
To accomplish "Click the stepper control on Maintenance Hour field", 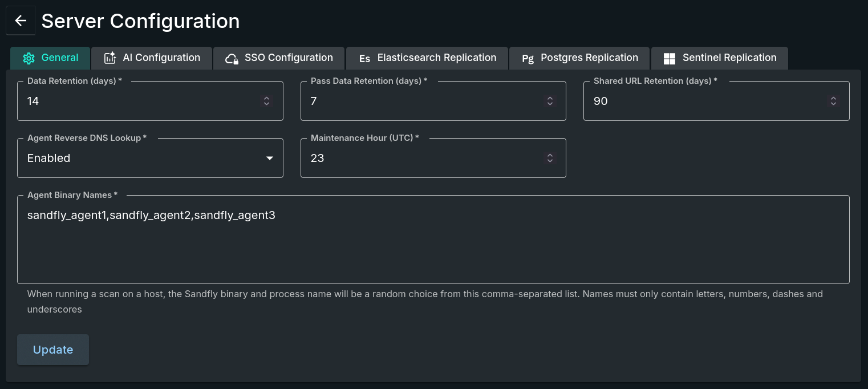I will coord(550,158).
